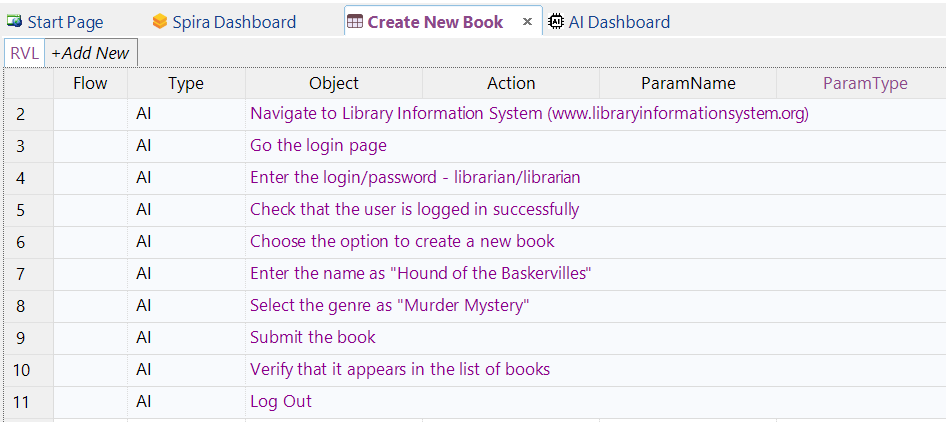Image resolution: width=946 pixels, height=422 pixels.
Task: Click the "Go the login page" cell
Action: click(595, 145)
